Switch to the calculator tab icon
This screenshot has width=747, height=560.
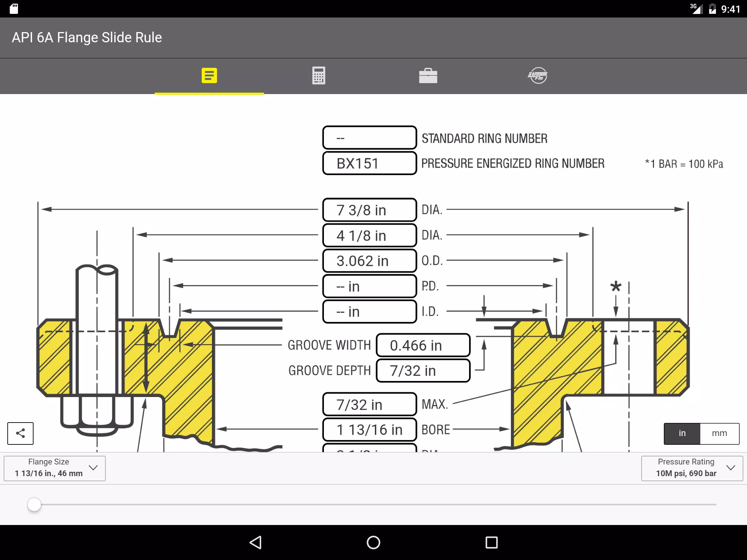(318, 75)
